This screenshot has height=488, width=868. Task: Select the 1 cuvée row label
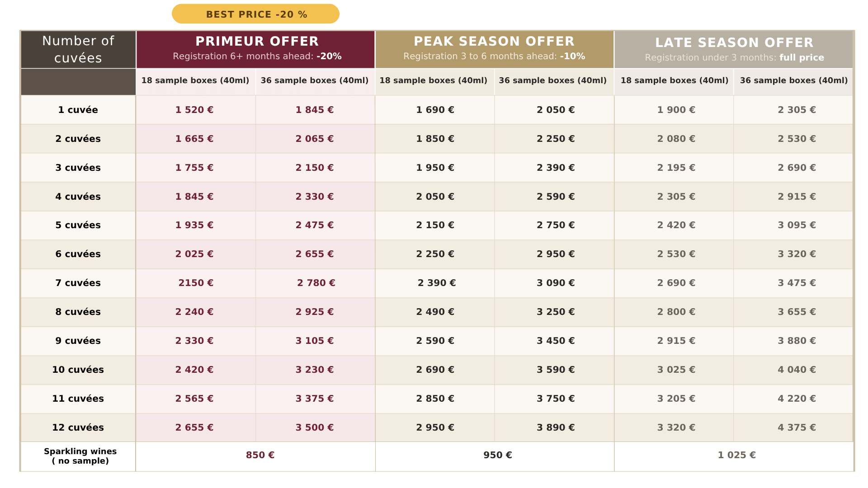[x=78, y=110]
